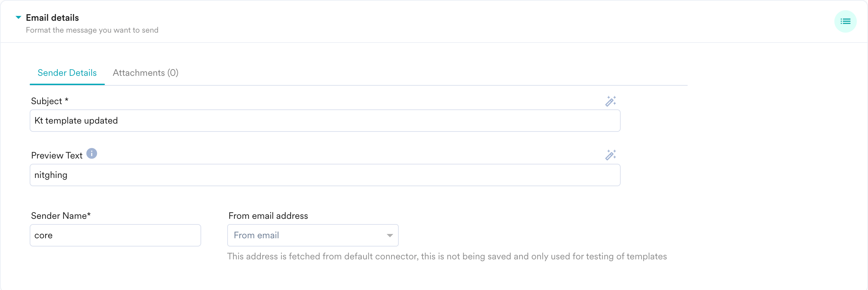Click the From email address label
The width and height of the screenshot is (868, 290).
(x=268, y=216)
